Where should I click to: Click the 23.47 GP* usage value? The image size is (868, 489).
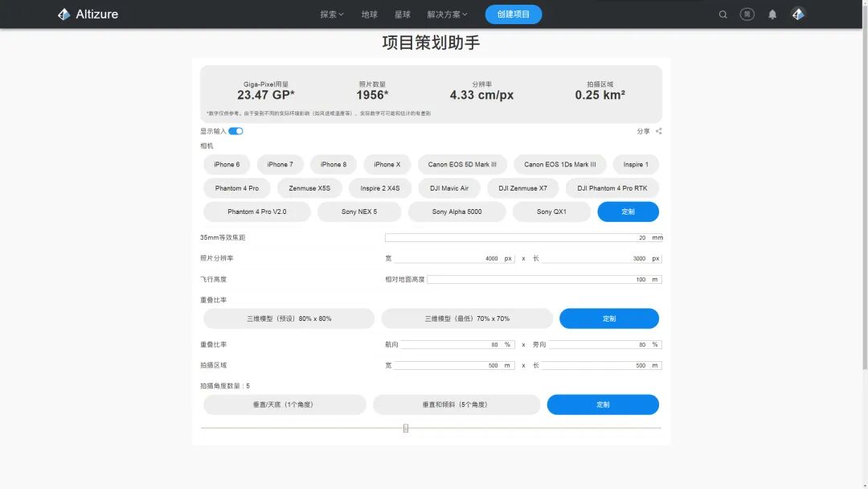pos(266,95)
